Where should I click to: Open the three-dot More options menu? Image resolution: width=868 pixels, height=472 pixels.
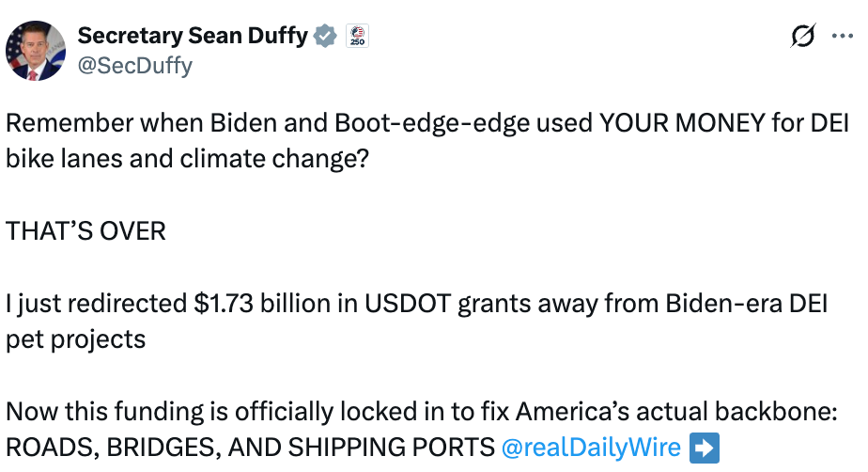tap(843, 36)
